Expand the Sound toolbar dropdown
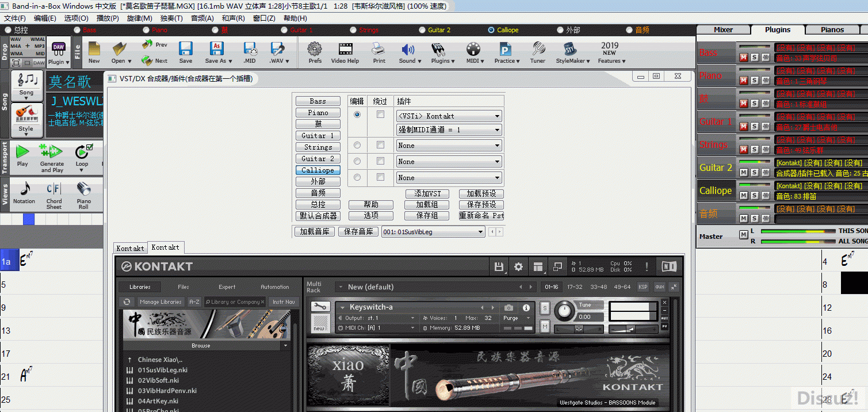The image size is (868, 412). (419, 61)
